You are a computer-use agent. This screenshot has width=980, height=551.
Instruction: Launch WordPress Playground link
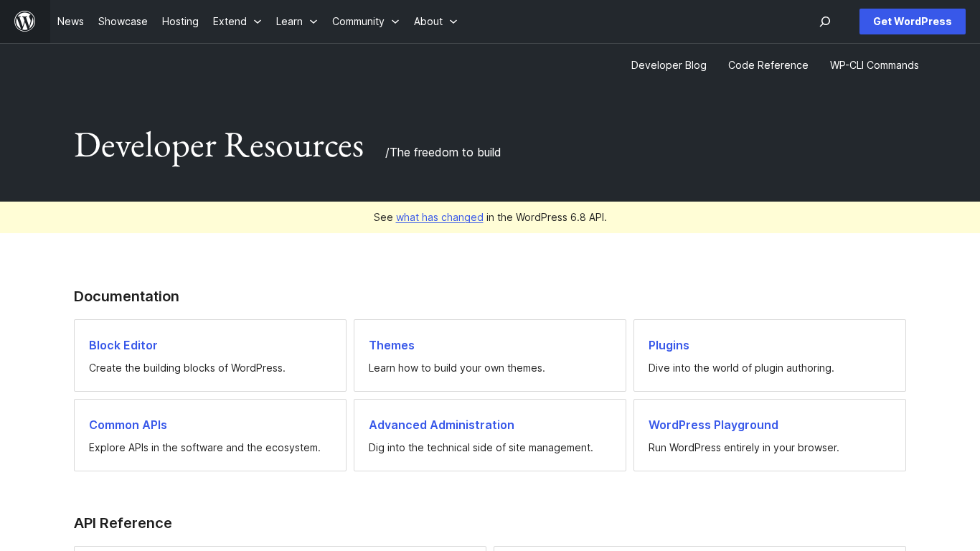point(713,425)
